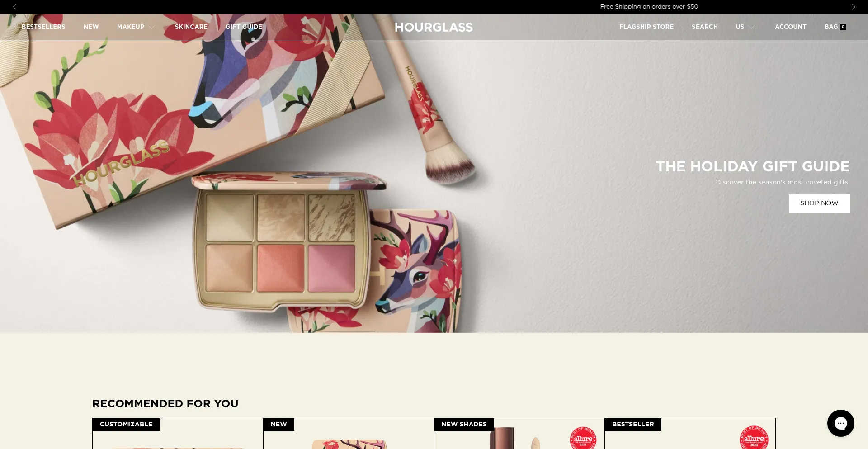Open the chat support bubble
The width and height of the screenshot is (868, 449).
click(840, 423)
